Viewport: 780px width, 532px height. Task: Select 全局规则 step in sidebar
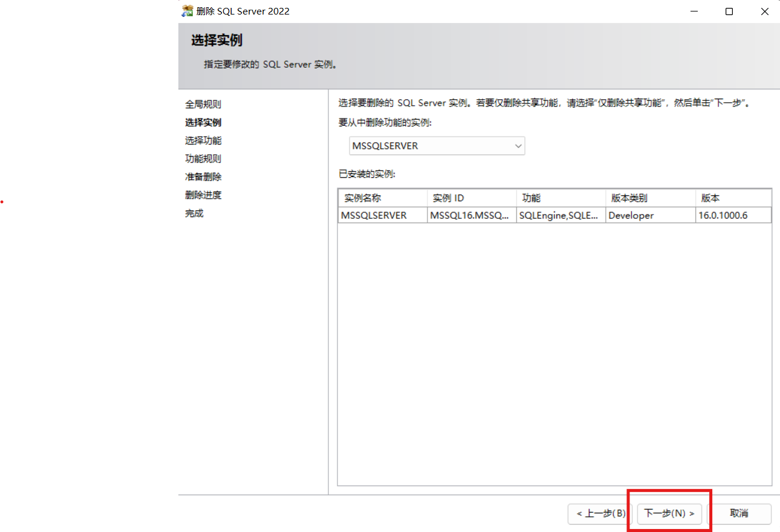[203, 105]
